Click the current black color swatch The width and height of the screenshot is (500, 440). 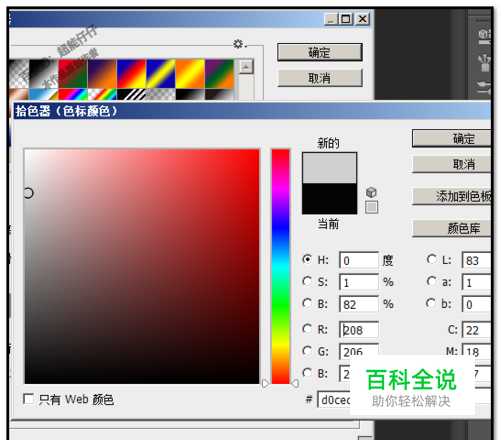pos(329,198)
